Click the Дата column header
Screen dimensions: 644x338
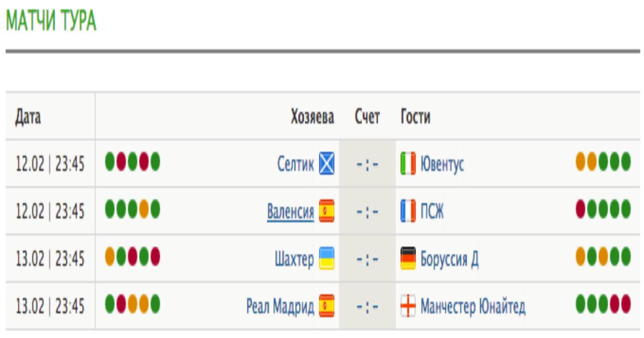(28, 116)
